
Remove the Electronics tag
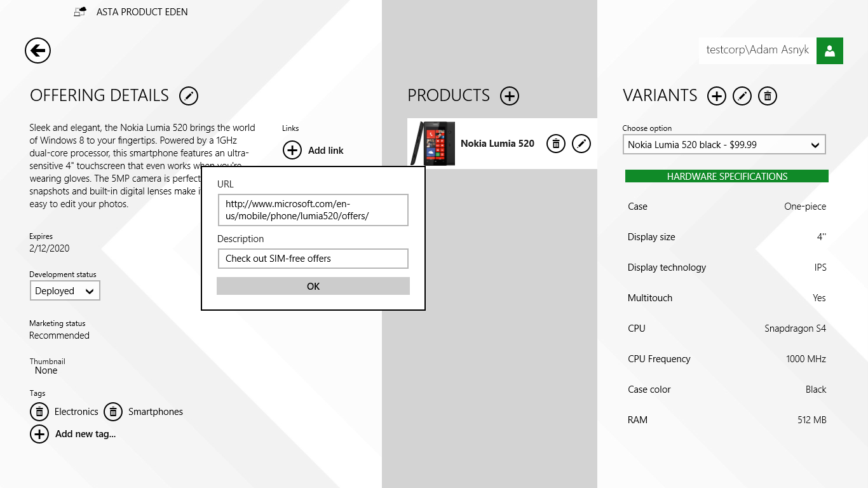click(x=39, y=412)
